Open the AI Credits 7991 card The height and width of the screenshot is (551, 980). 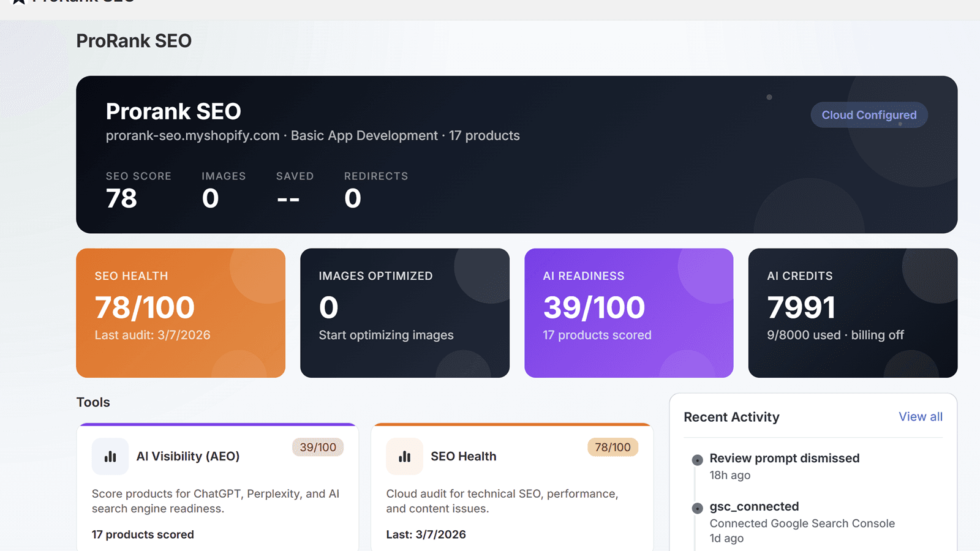point(853,313)
